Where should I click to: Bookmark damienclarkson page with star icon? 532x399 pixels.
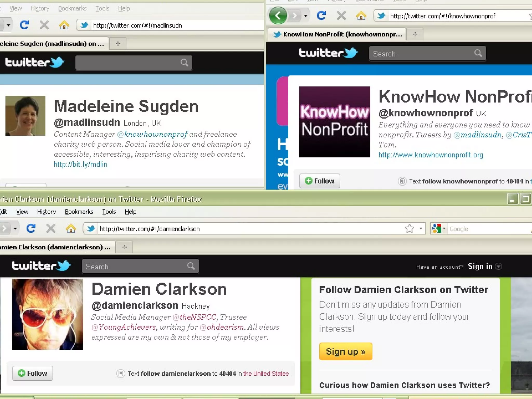(409, 229)
